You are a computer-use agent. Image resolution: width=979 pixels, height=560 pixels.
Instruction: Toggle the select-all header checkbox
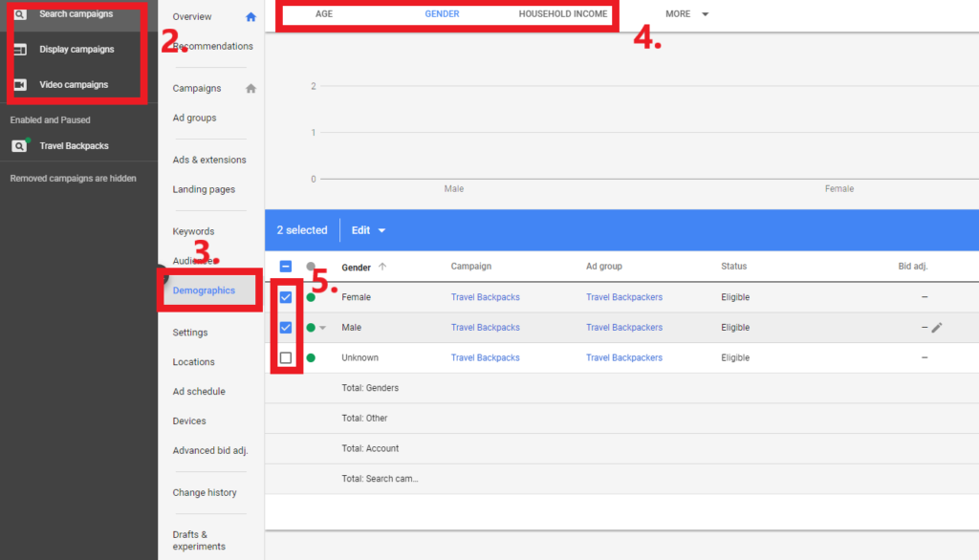click(x=286, y=267)
